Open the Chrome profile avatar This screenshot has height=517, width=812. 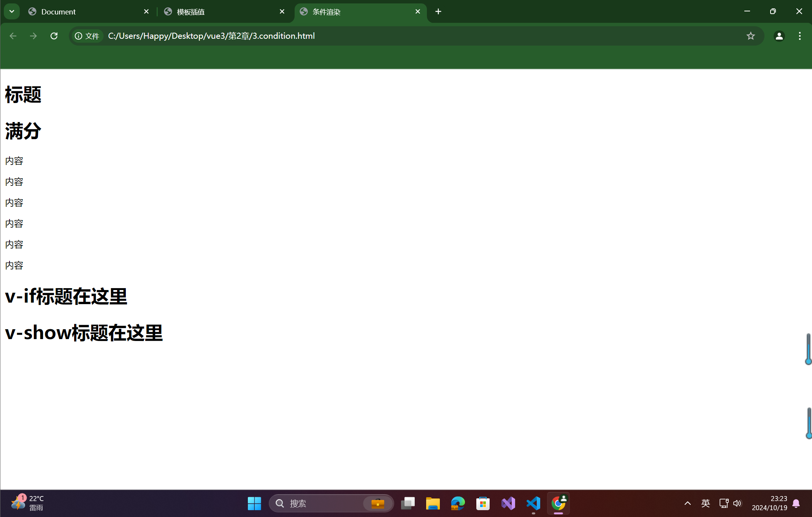[x=779, y=36]
